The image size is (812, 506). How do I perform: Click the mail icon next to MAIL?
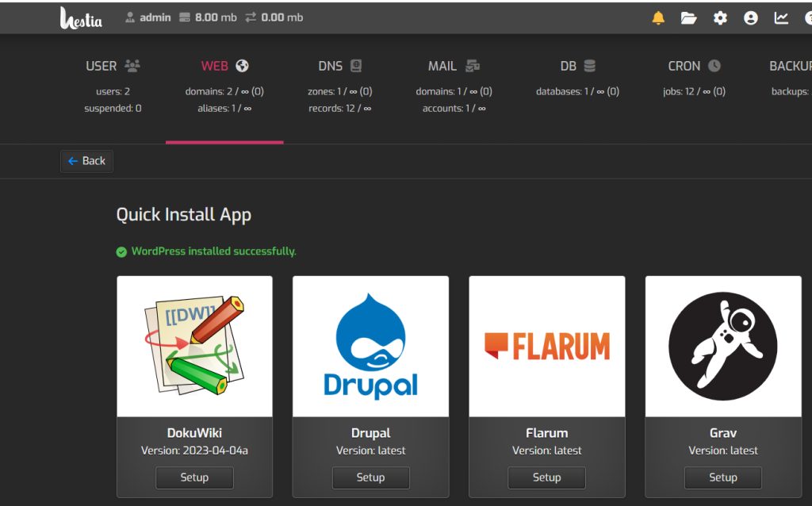point(473,66)
